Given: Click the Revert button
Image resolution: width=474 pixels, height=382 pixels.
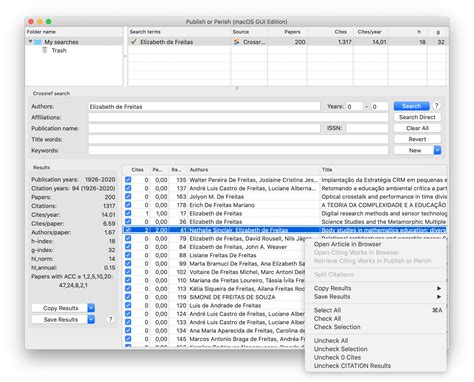Looking at the screenshot, I should click(x=417, y=139).
